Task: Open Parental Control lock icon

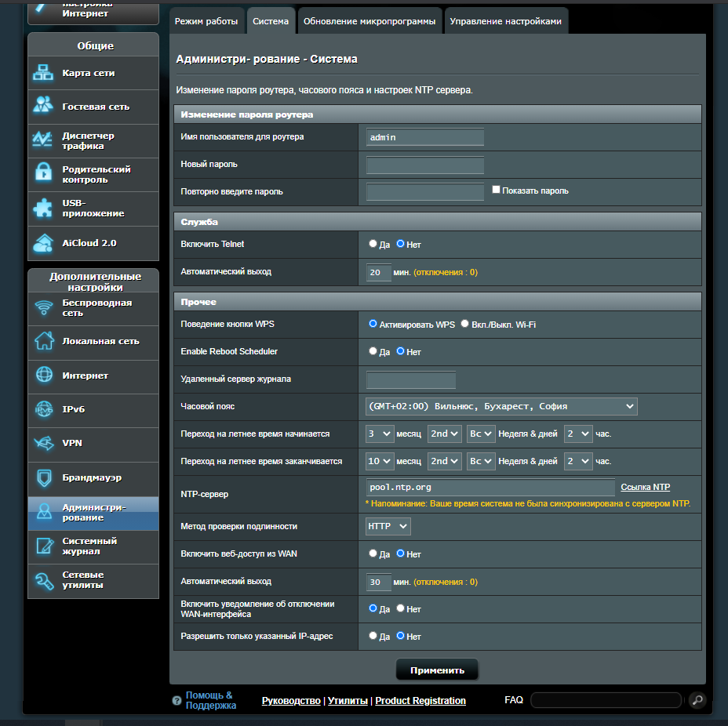Action: click(x=42, y=173)
